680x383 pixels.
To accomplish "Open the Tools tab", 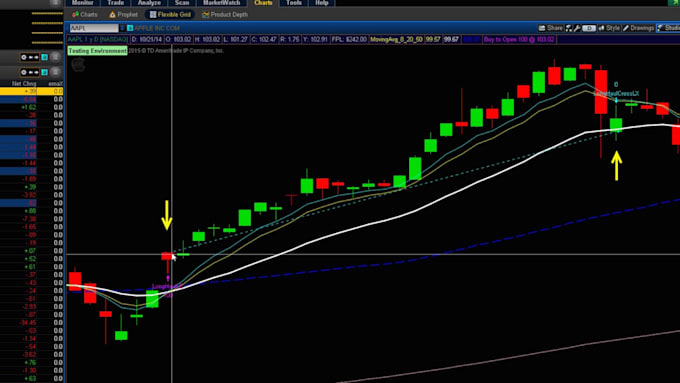I will tap(294, 3).
